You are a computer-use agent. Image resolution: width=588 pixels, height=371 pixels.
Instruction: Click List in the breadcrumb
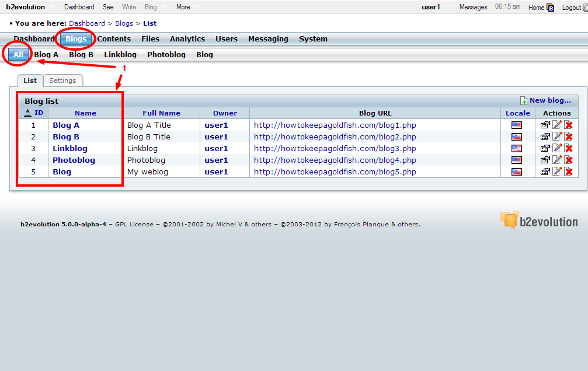click(x=149, y=23)
